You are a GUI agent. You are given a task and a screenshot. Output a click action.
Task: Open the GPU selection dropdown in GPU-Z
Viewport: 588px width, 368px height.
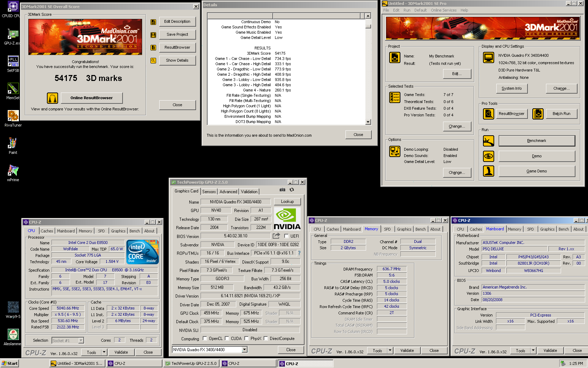click(x=245, y=350)
